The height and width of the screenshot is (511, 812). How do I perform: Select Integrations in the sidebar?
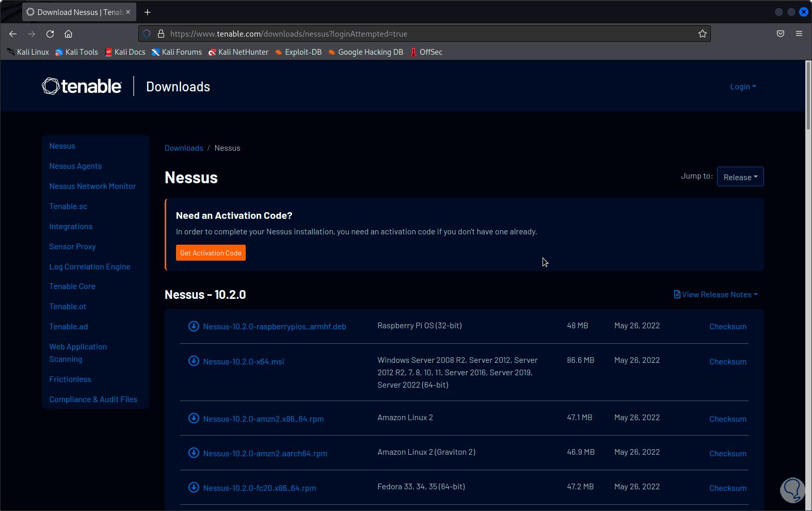coord(71,227)
